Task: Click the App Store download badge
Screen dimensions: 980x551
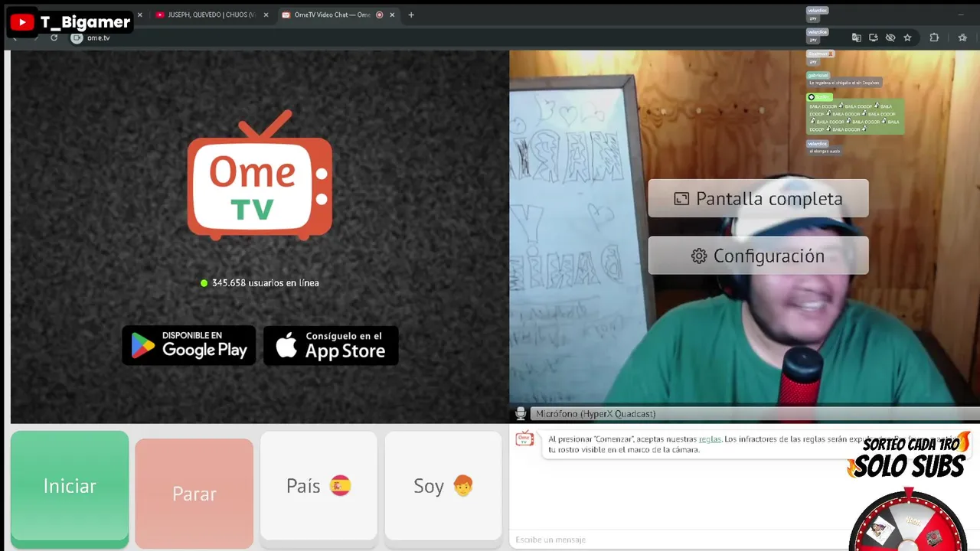Action: click(331, 345)
